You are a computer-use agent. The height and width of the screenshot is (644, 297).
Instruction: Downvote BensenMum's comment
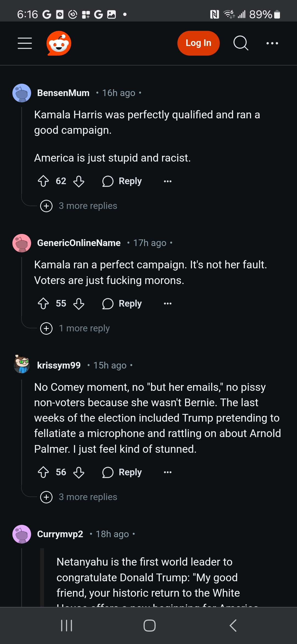coord(79,181)
